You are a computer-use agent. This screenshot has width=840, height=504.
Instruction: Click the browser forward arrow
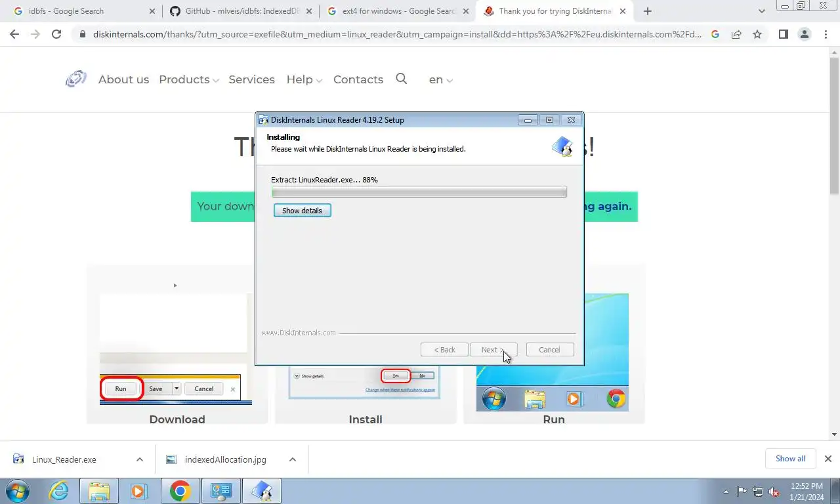35,34
